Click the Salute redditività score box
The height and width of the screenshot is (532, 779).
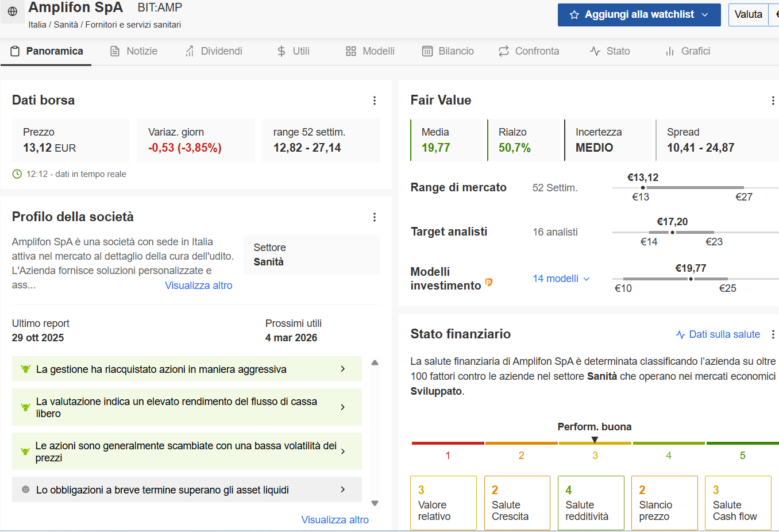tap(591, 503)
